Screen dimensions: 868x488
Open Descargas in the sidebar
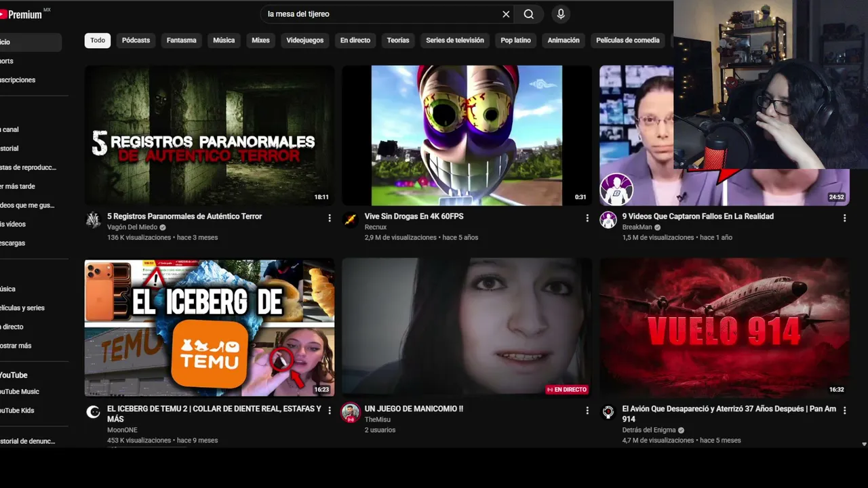coord(31,243)
